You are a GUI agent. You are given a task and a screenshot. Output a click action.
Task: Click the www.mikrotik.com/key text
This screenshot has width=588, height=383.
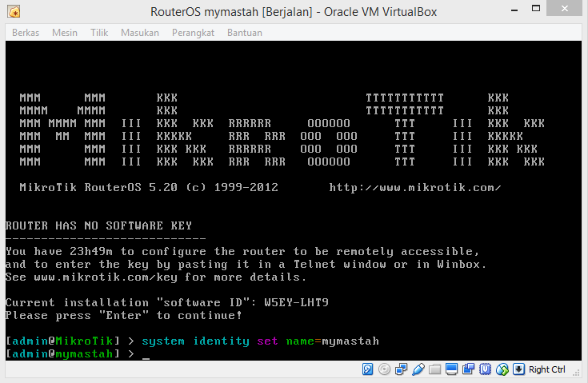click(106, 277)
